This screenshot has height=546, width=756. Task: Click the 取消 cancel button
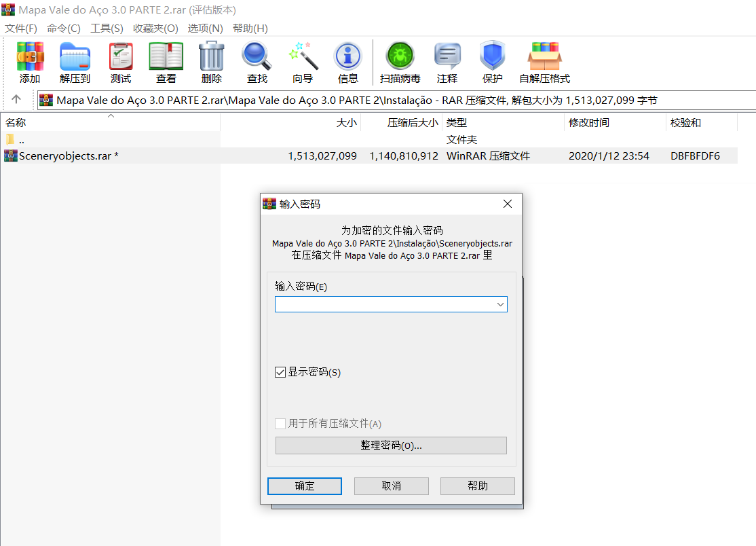392,486
